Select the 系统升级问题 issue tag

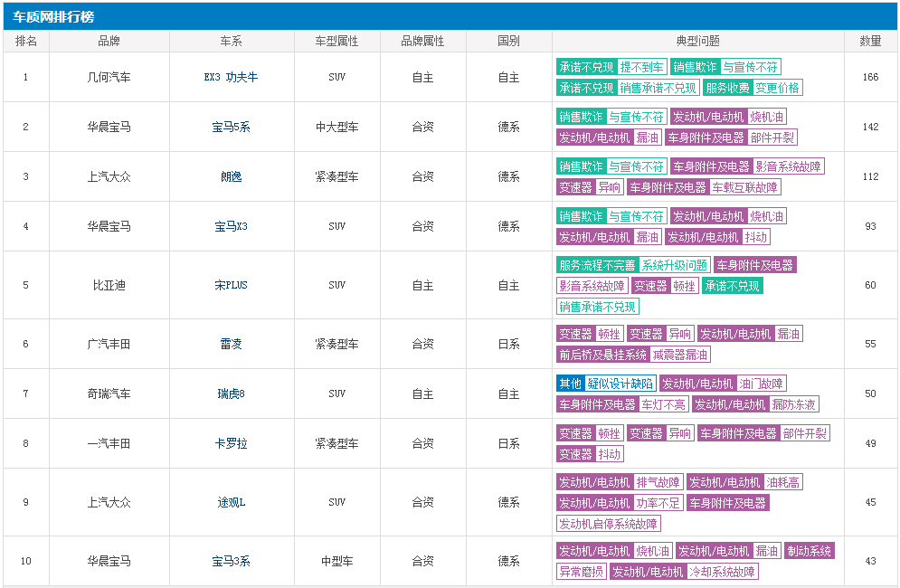point(675,265)
